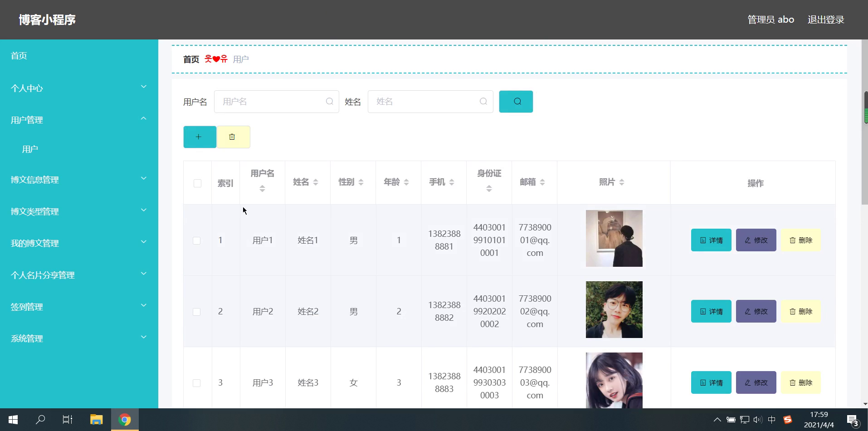The height and width of the screenshot is (431, 868).
Task: Collapse 用户管理 sidebar menu
Action: (x=79, y=120)
